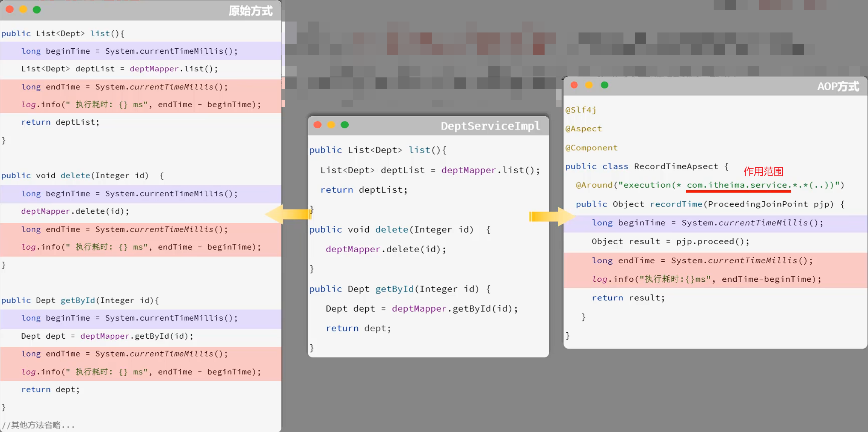
Task: Click the red 作用范围 label
Action: click(763, 171)
